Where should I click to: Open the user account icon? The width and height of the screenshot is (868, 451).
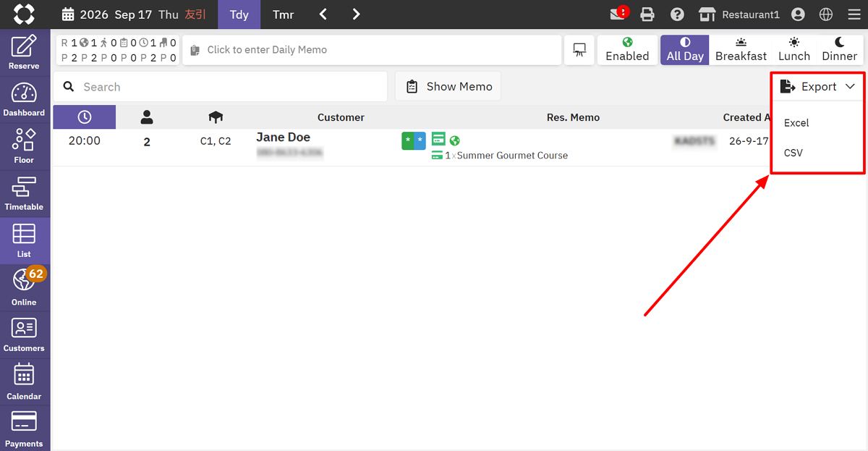pyautogui.click(x=798, y=14)
